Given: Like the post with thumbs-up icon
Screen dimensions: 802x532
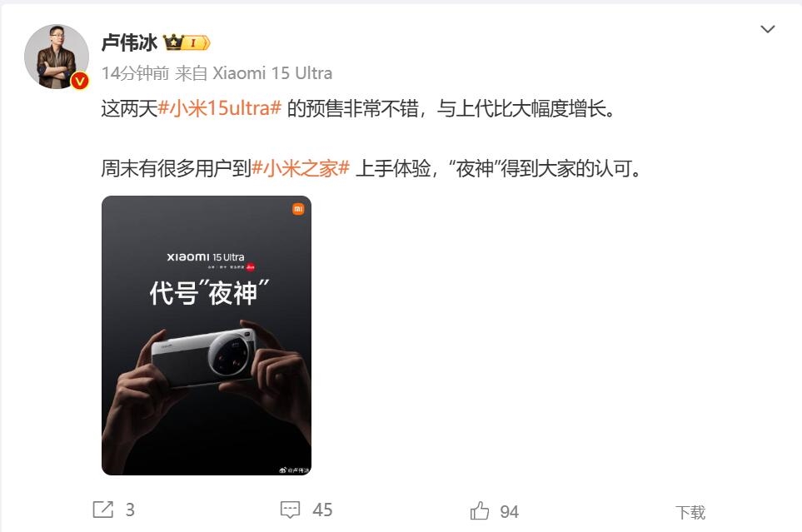Looking at the screenshot, I should 479,510.
